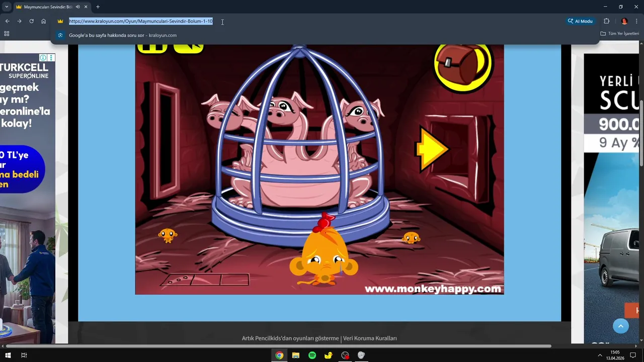Click the yellow arrow to go right

pyautogui.click(x=431, y=148)
